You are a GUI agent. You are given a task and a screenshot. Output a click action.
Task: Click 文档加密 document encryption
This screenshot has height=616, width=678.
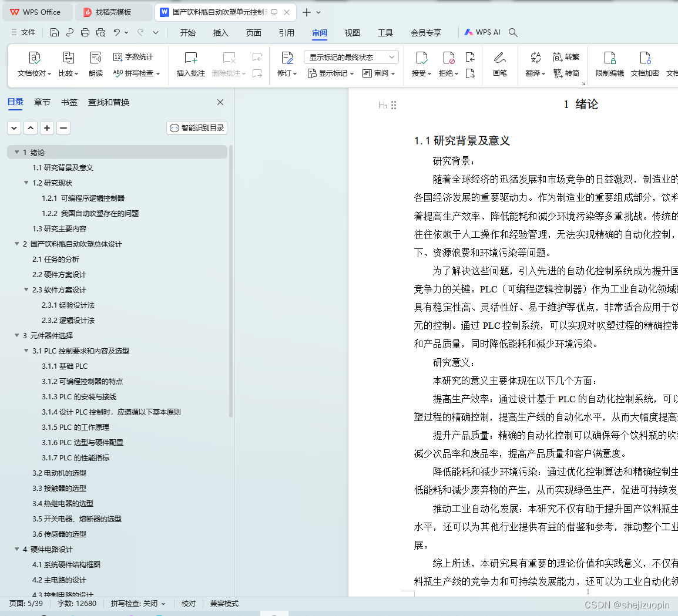coord(645,64)
